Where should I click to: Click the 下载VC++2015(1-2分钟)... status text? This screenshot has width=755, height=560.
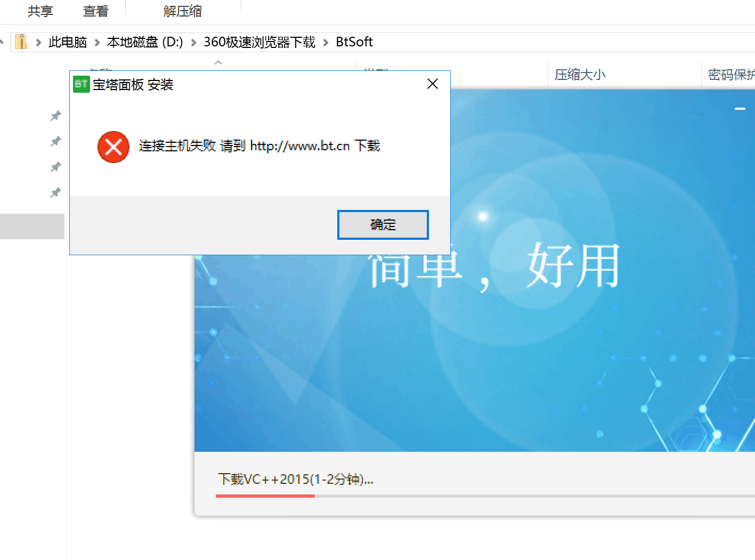[296, 480]
